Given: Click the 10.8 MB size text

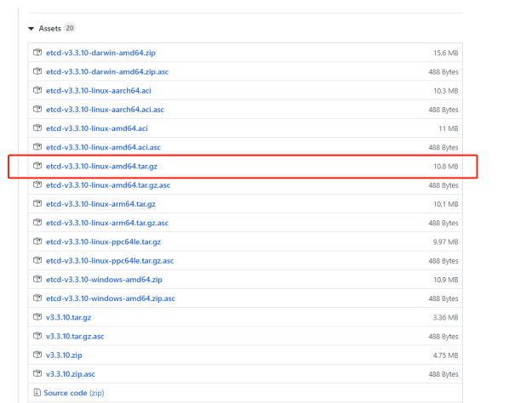Looking at the screenshot, I should pos(445,167).
